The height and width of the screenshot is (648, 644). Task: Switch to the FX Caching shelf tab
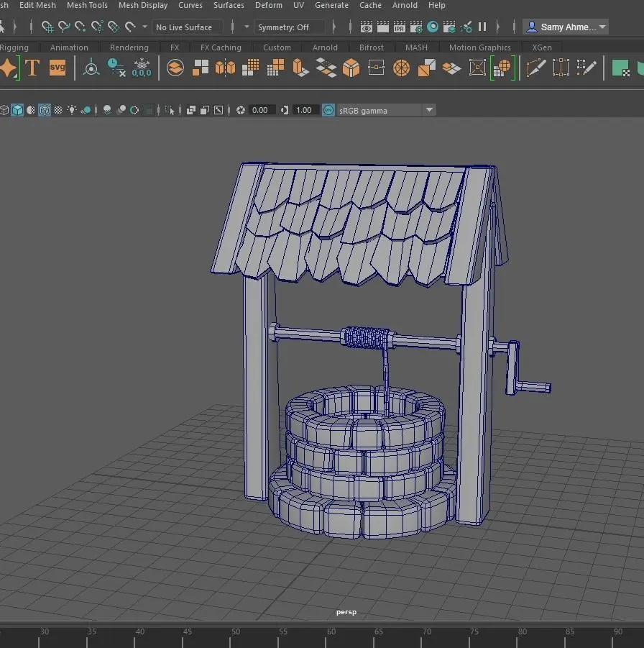point(221,47)
